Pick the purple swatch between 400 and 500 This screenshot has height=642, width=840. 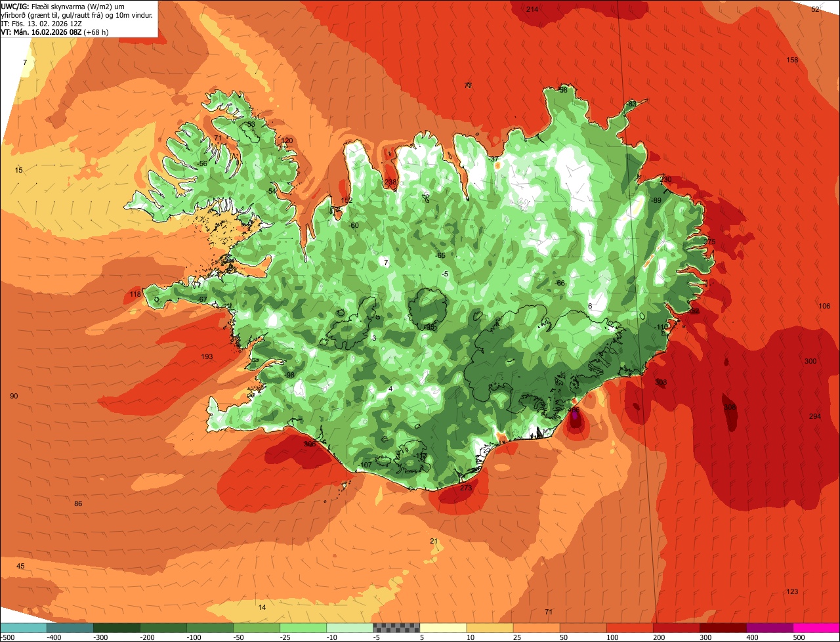click(769, 628)
